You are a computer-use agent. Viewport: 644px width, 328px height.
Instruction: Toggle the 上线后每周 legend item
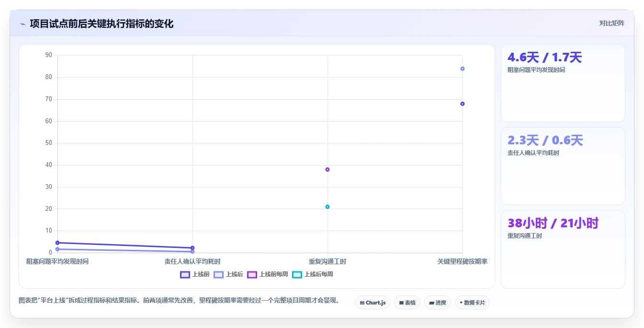[313, 274]
